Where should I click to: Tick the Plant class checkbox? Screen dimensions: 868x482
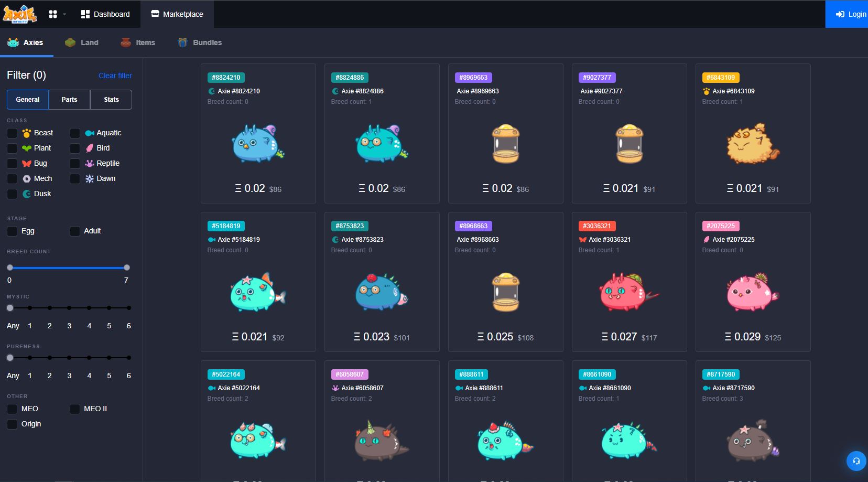(x=12, y=148)
